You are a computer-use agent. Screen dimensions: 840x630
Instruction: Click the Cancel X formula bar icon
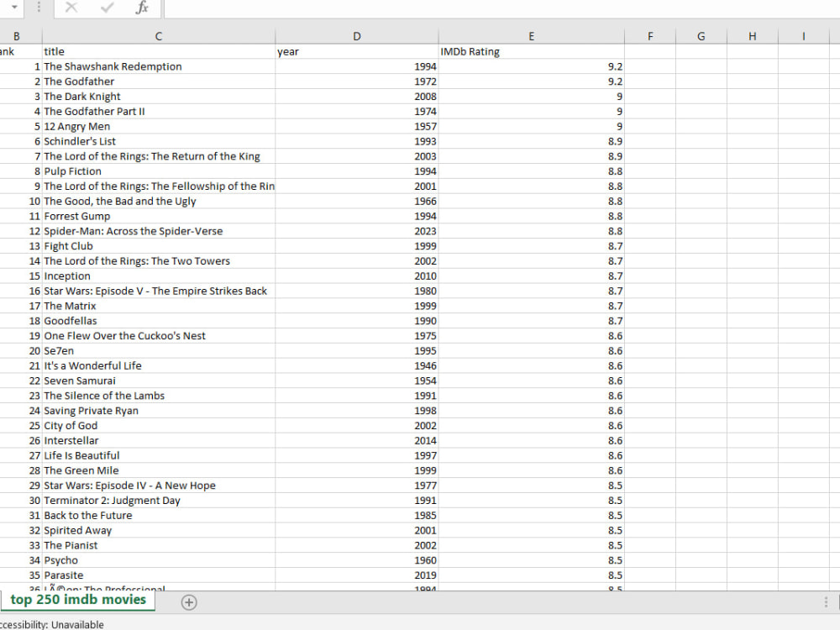tap(71, 8)
